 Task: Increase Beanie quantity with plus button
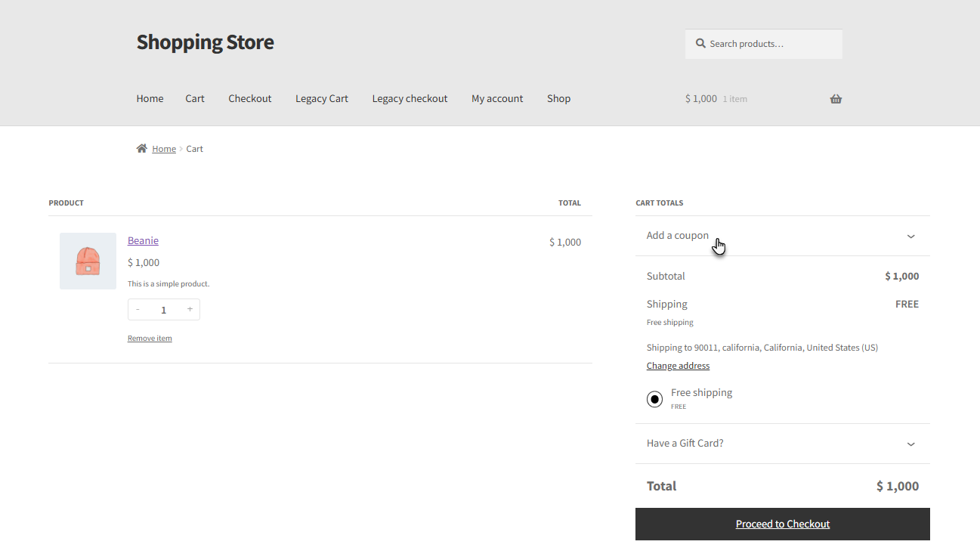point(190,310)
